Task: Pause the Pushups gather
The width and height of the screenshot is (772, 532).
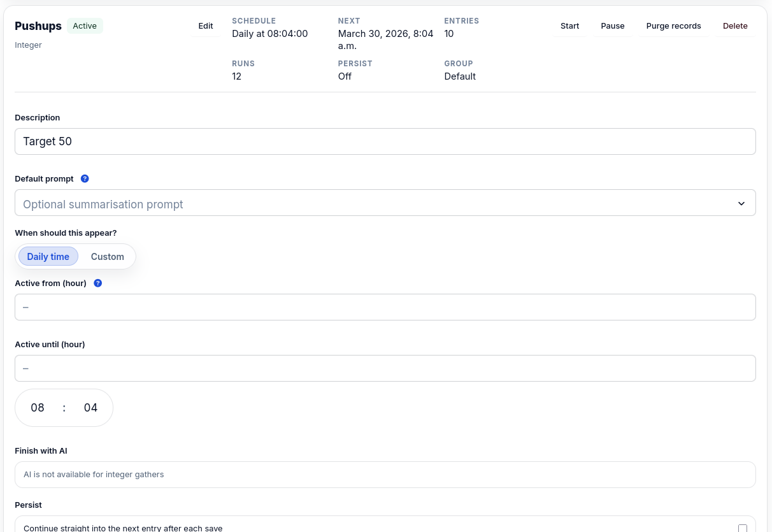Action: (613, 26)
